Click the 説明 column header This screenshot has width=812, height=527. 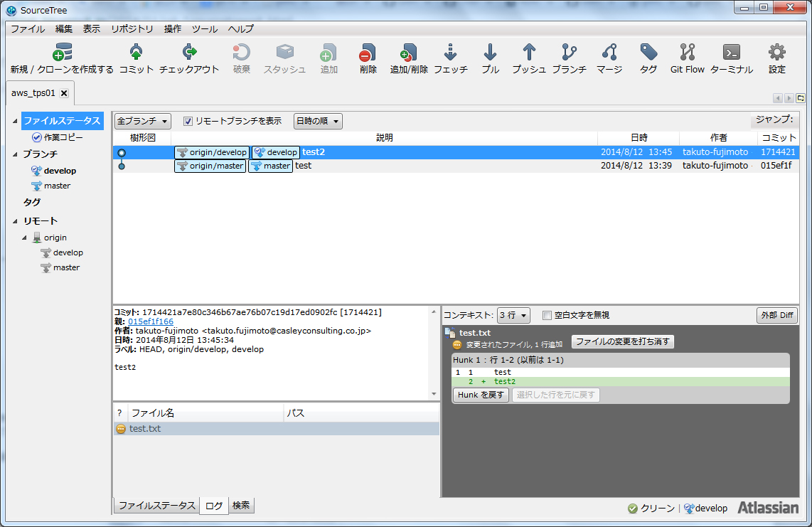384,138
